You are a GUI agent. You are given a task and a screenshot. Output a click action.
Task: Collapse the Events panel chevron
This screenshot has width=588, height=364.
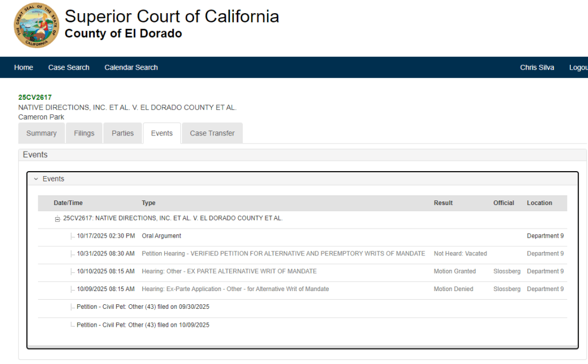pos(36,179)
